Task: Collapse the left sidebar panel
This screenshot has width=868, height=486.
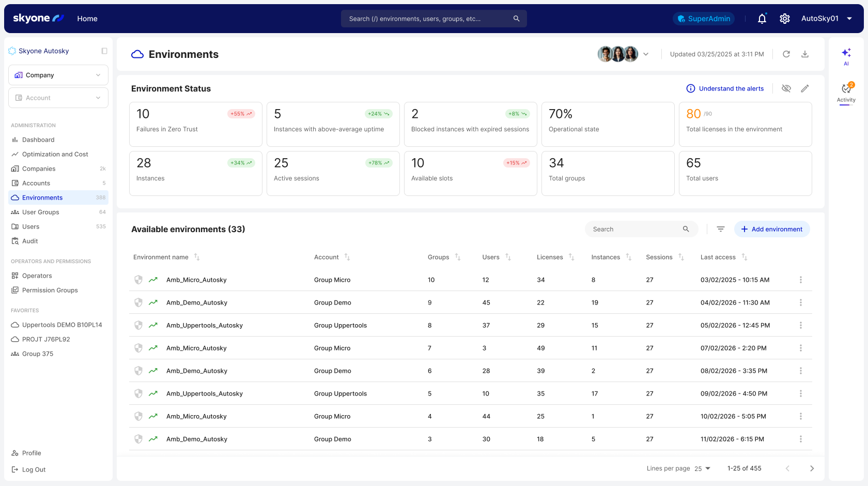Action: tap(104, 51)
